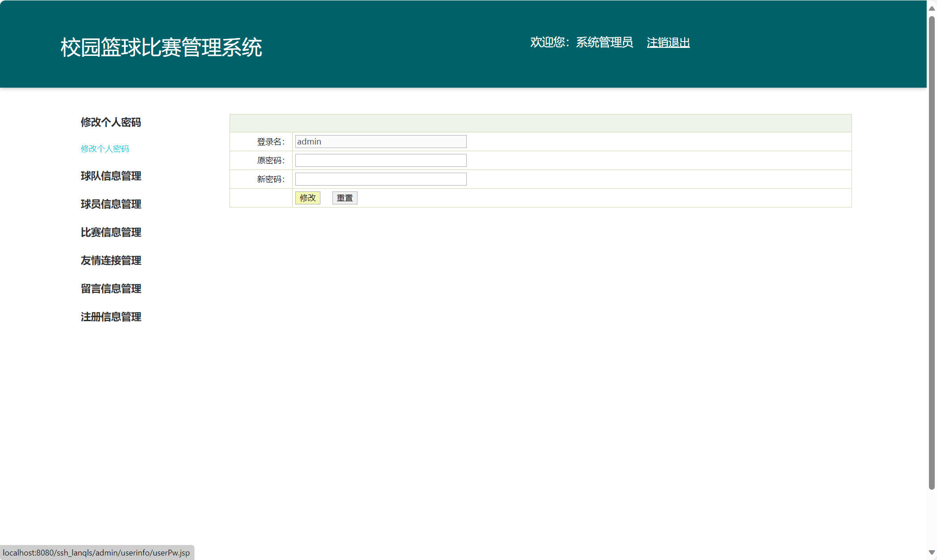Click the 新密码 password field
Screen dimensions: 937x560
coord(380,178)
